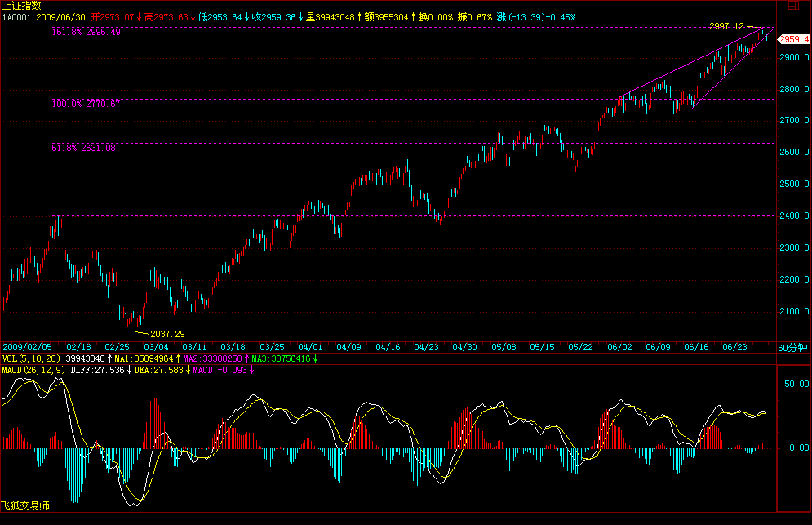Screen dimensions: 812x525
Task: Click the 06/02 date on time axis
Action: click(619, 347)
